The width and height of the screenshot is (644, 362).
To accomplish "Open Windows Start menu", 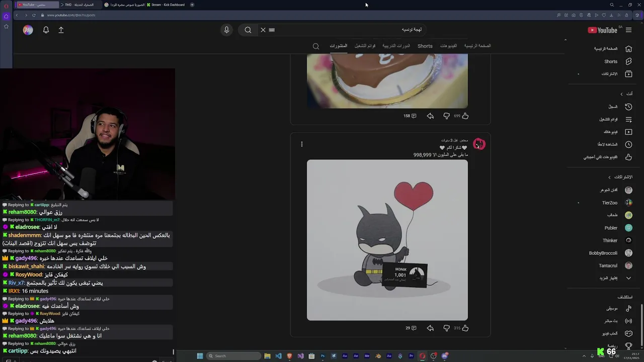I will (x=200, y=356).
